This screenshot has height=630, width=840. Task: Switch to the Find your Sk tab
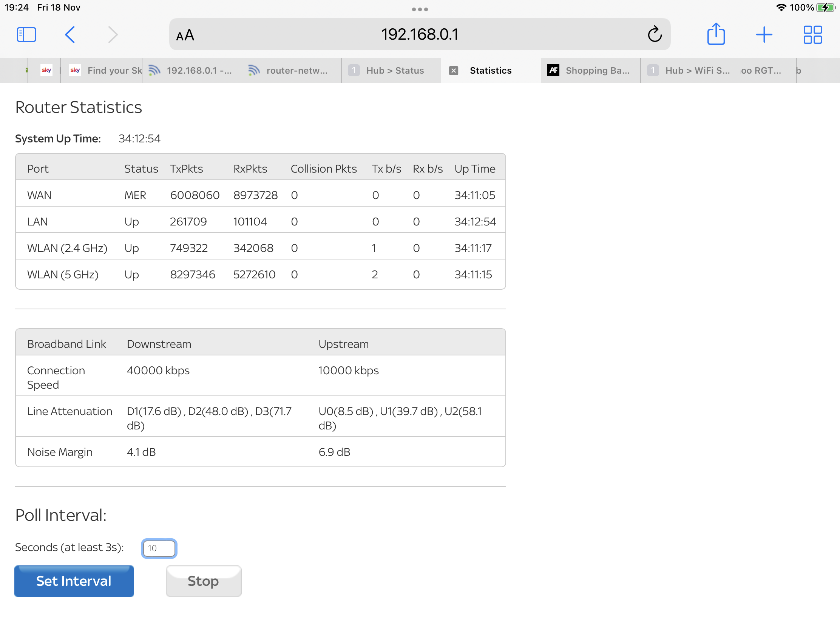pyautogui.click(x=101, y=70)
